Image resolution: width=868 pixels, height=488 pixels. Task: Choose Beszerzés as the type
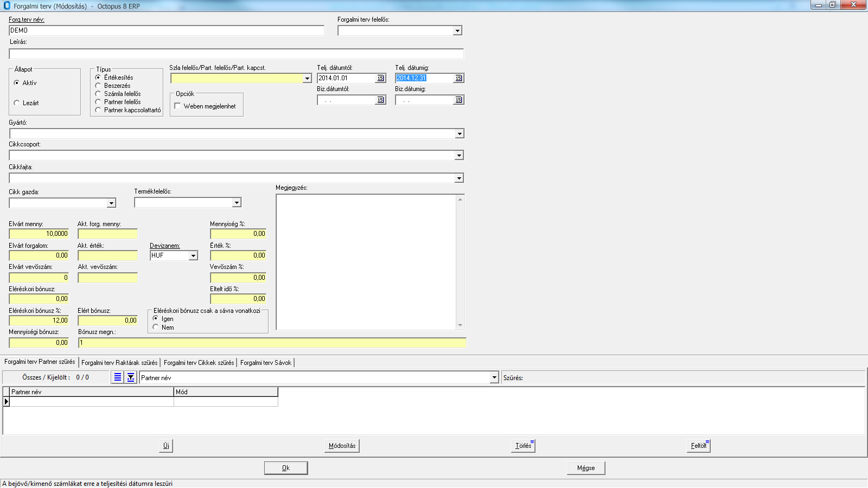click(98, 86)
